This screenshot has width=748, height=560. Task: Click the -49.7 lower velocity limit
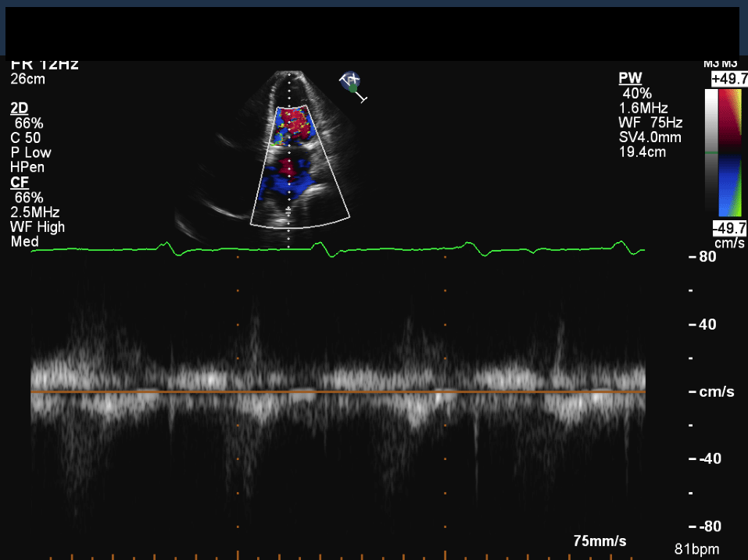tap(728, 228)
